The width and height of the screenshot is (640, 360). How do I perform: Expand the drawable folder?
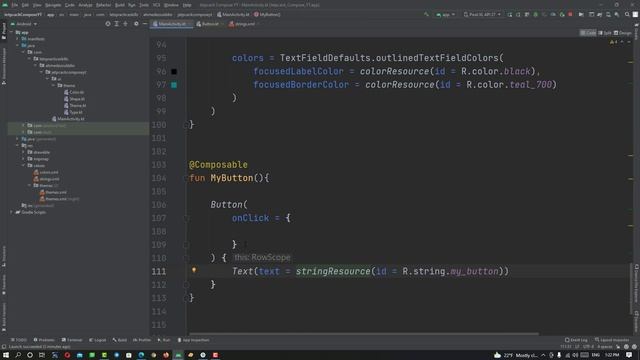(x=24, y=152)
